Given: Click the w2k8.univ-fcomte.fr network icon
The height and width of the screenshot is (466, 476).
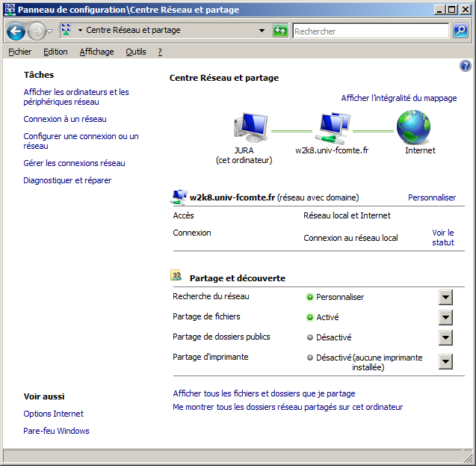Looking at the screenshot, I should 332,127.
